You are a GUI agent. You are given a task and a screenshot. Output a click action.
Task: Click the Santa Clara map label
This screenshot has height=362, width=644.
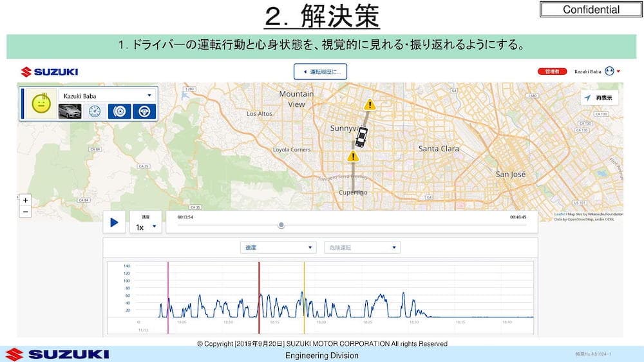[439, 148]
